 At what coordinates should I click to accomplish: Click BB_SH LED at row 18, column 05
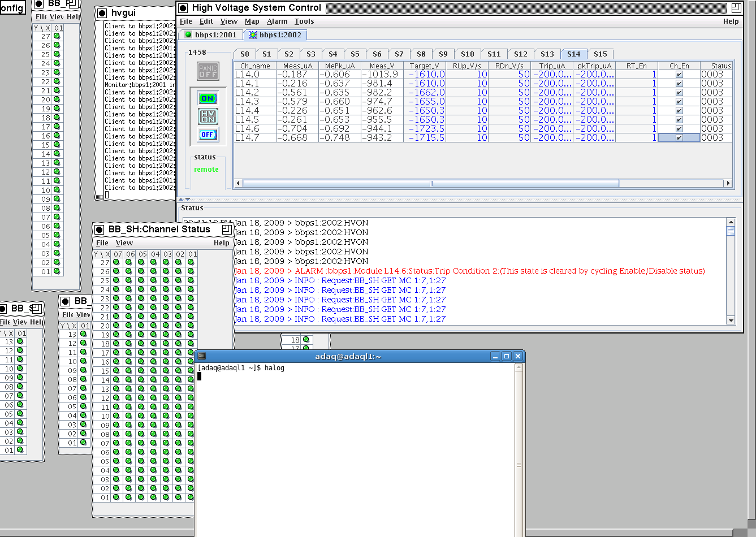[x=141, y=344]
